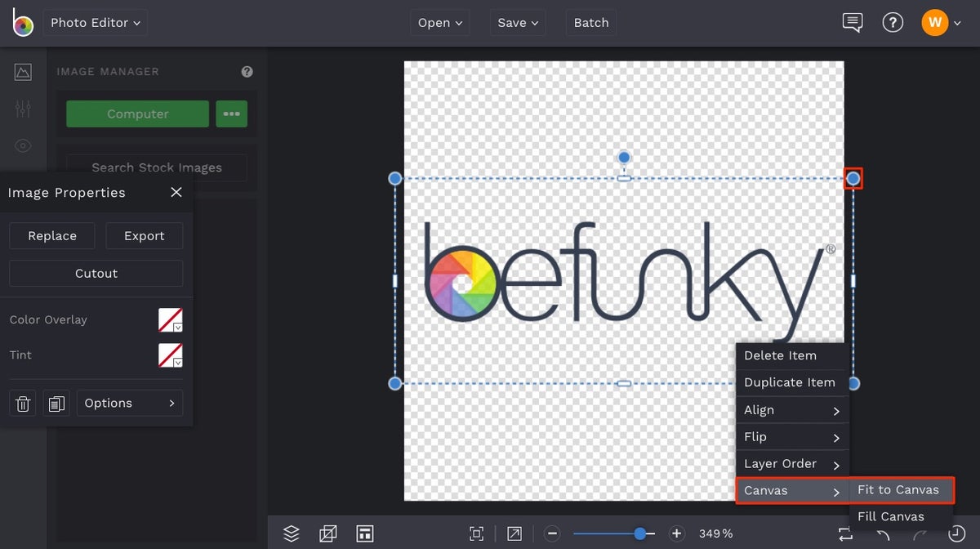Select the Edit adjustments tool in the sidebar
The height and width of the screenshot is (549, 980).
[23, 108]
